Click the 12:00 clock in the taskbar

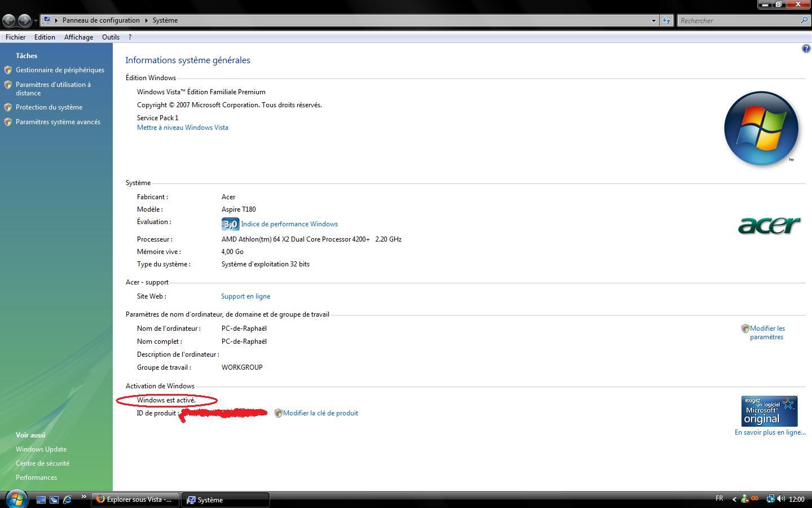click(796, 500)
